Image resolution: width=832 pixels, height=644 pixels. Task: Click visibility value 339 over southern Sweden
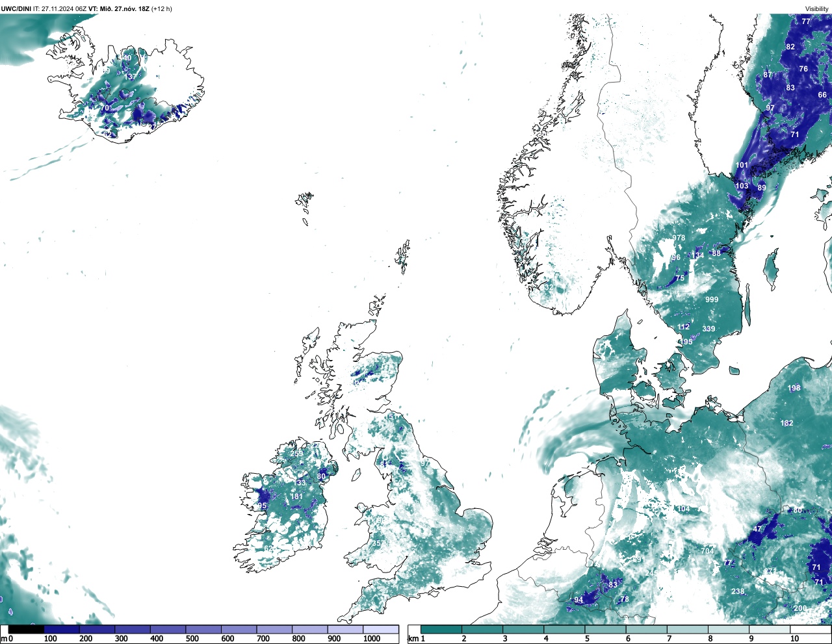pos(708,329)
